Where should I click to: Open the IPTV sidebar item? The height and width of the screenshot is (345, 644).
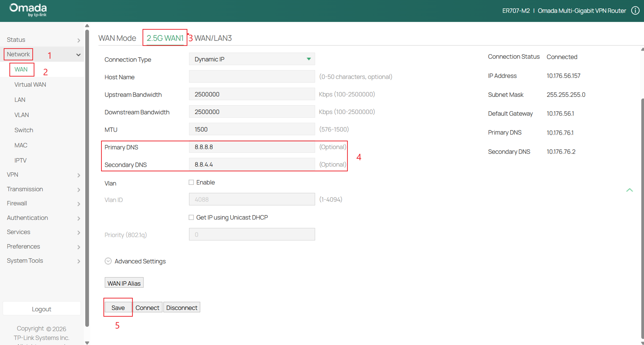point(20,160)
